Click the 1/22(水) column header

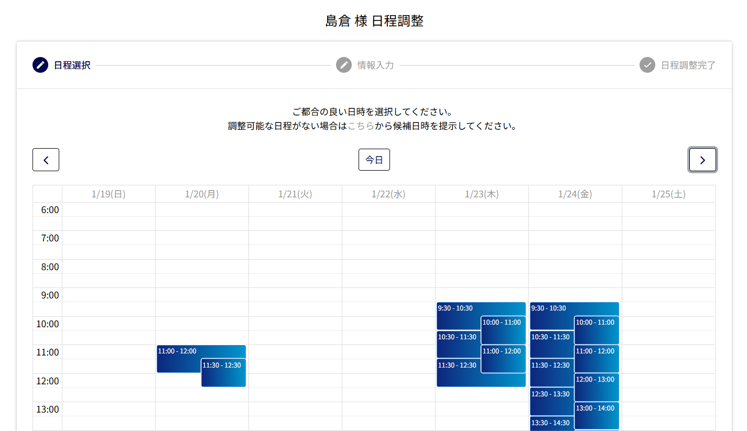click(388, 194)
